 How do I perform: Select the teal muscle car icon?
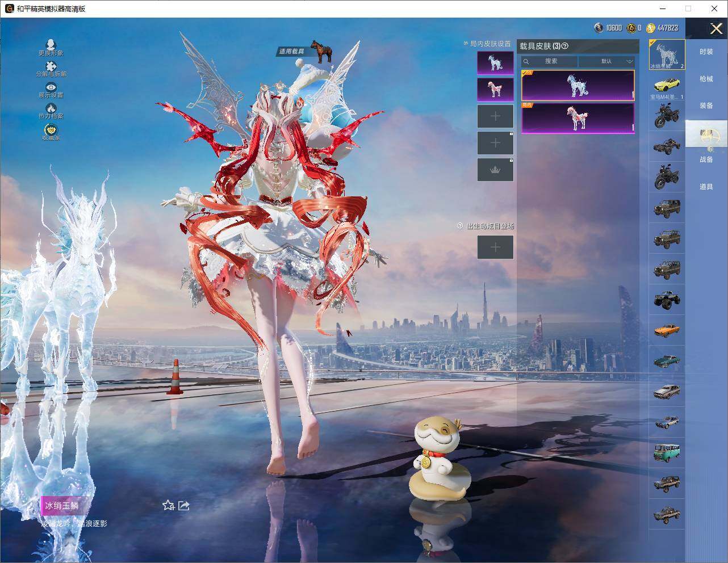667,360
